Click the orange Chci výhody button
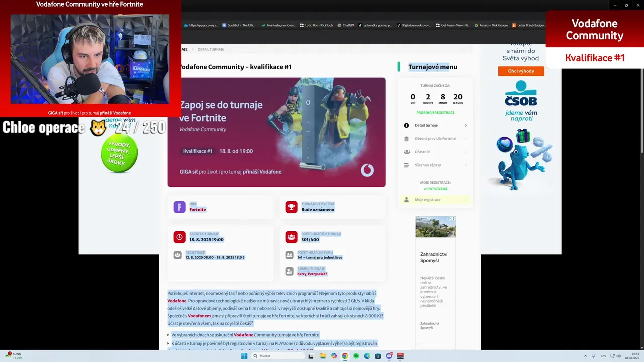Screen dimensions: 644x362 click(x=521, y=71)
